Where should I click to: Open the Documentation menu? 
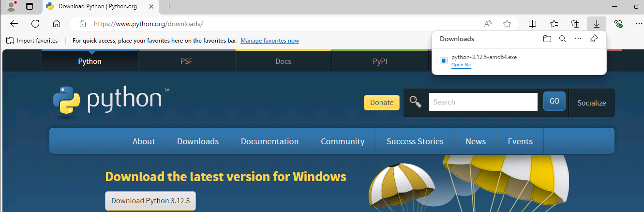pyautogui.click(x=270, y=141)
